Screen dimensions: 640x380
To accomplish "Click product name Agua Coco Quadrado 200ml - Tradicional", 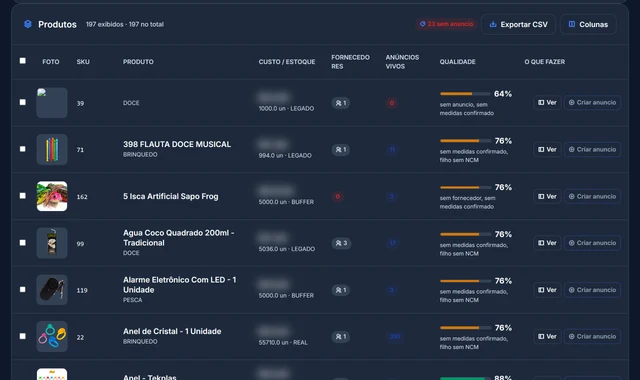I will click(x=179, y=238).
